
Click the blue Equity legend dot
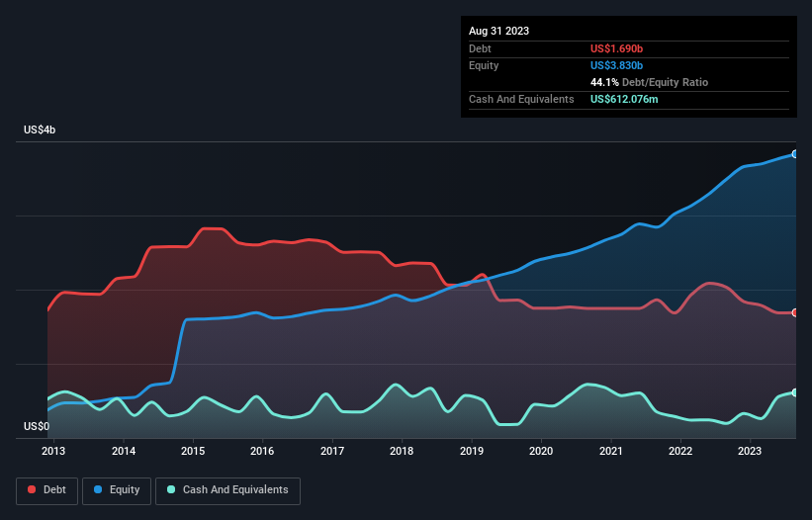click(98, 489)
